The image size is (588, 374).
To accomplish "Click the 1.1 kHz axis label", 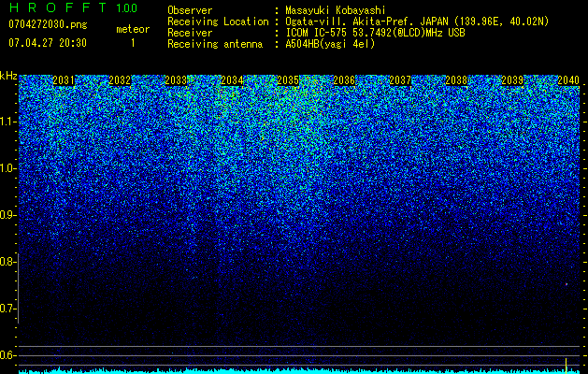I will [x=8, y=122].
